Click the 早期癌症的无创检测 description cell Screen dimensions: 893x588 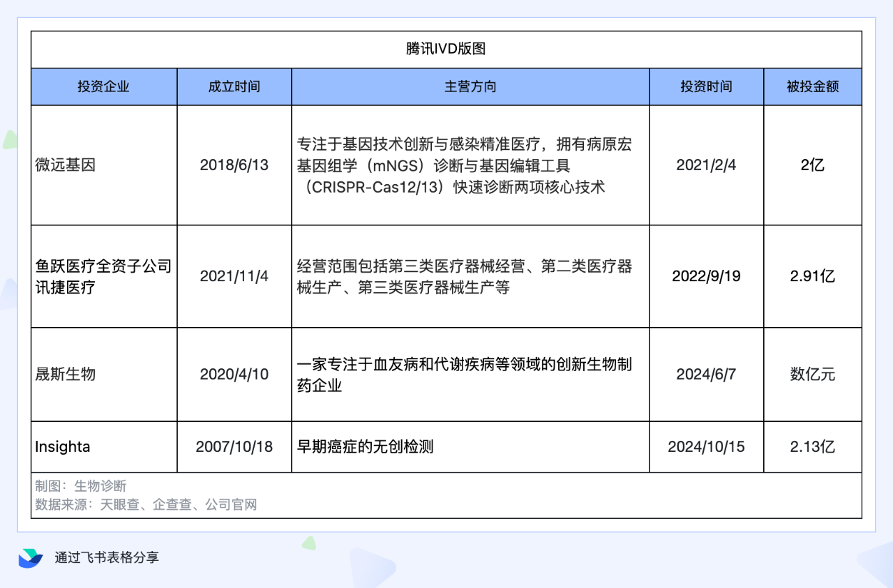point(470,447)
